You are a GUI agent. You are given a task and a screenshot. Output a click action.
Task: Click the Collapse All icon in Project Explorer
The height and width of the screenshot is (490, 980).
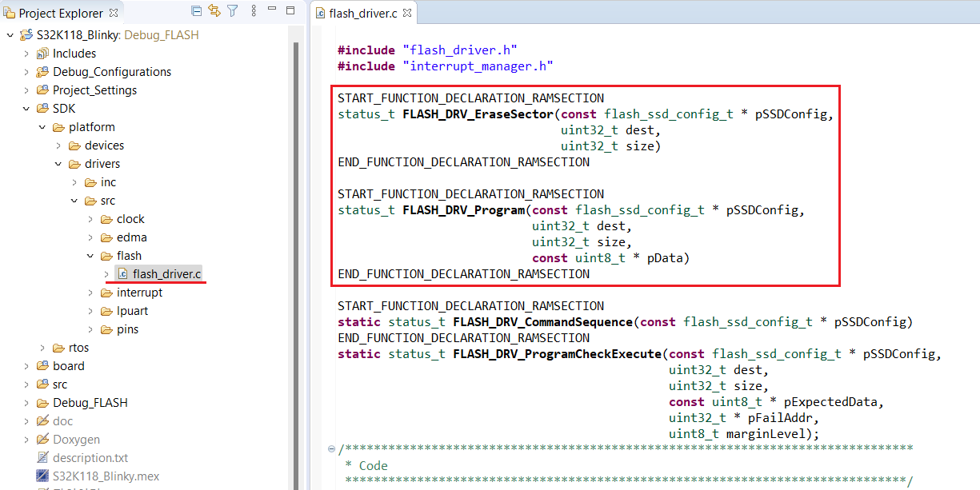(197, 11)
